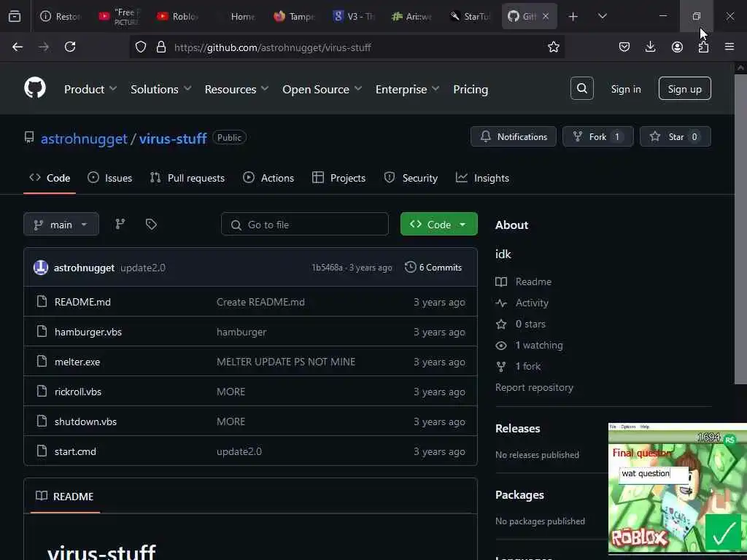The width and height of the screenshot is (747, 560).
Task: Star the repository with Star button
Action: click(x=675, y=136)
